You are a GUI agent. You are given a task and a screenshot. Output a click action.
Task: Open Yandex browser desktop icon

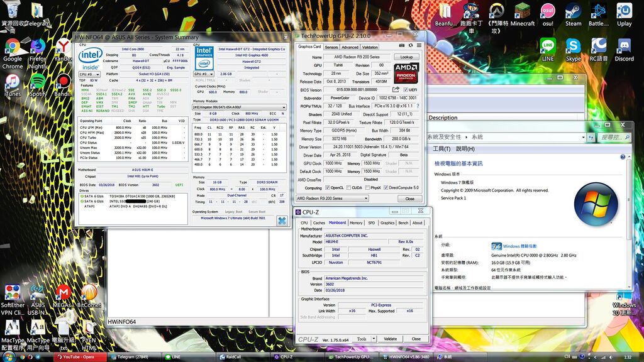click(64, 50)
